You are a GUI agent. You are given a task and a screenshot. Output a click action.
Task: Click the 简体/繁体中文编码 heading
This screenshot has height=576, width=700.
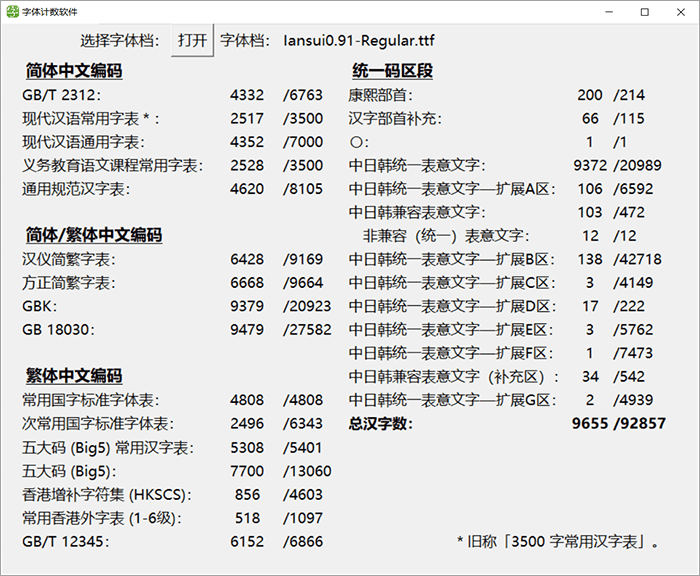[x=94, y=235]
